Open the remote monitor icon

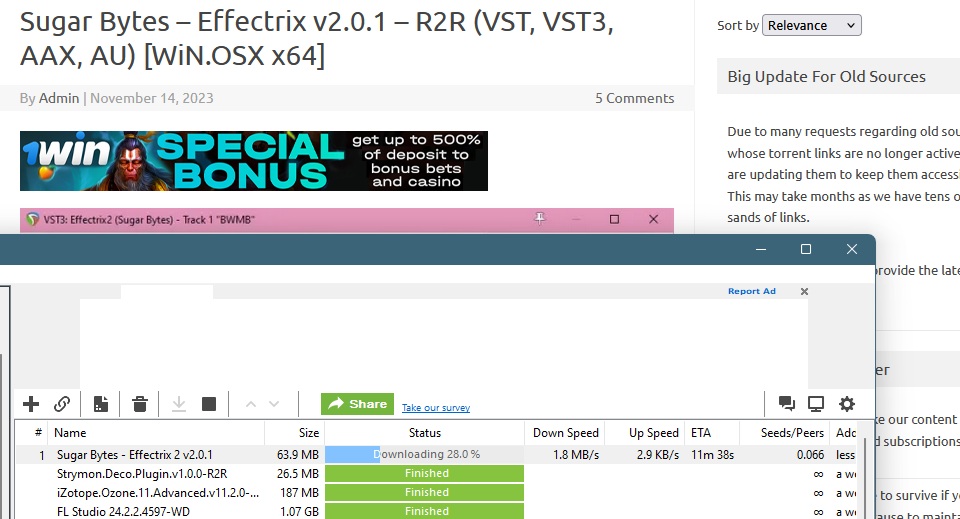pos(816,403)
